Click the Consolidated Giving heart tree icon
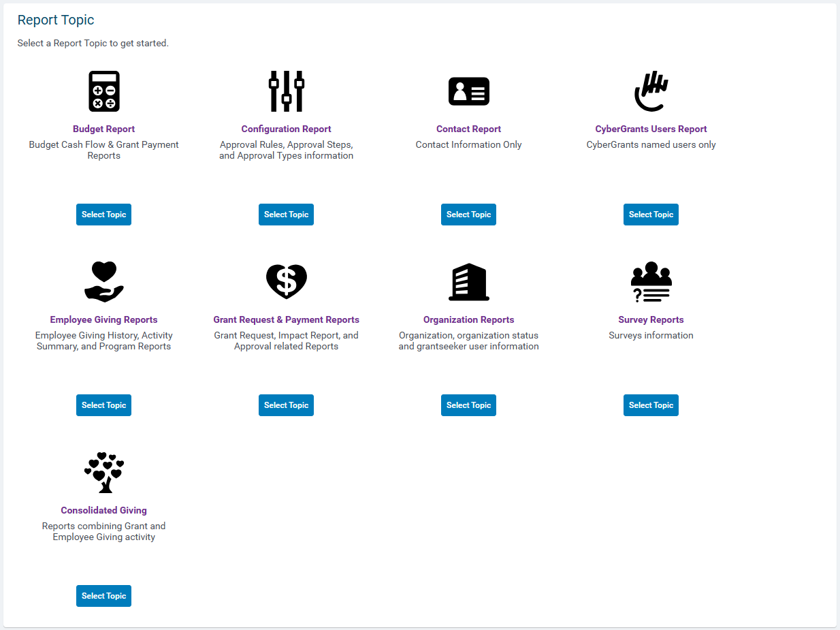 104,473
